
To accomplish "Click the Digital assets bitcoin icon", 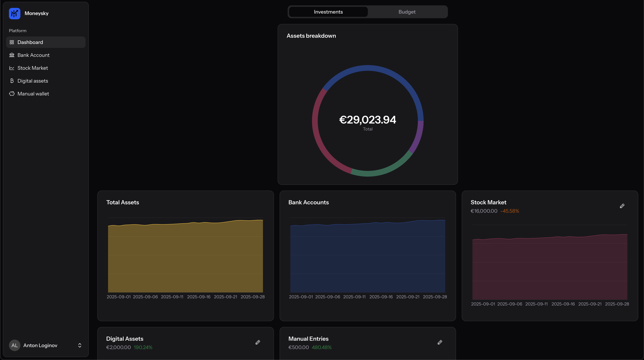I will [x=12, y=81].
